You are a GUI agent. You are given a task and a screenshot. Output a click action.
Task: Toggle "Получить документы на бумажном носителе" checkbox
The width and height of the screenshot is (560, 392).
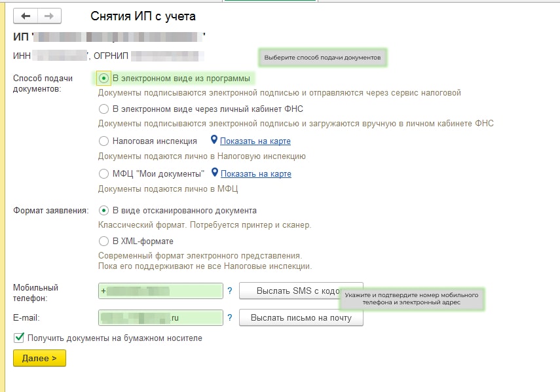[20, 338]
